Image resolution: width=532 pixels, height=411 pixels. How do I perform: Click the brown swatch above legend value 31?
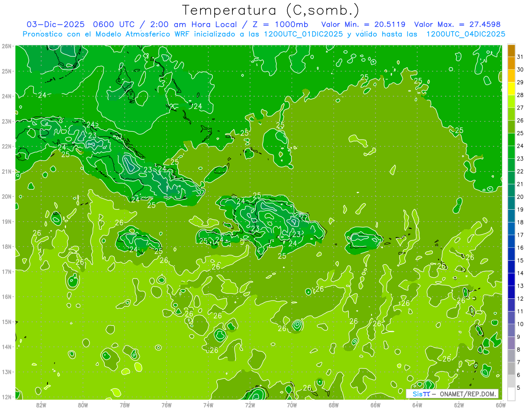point(511,51)
